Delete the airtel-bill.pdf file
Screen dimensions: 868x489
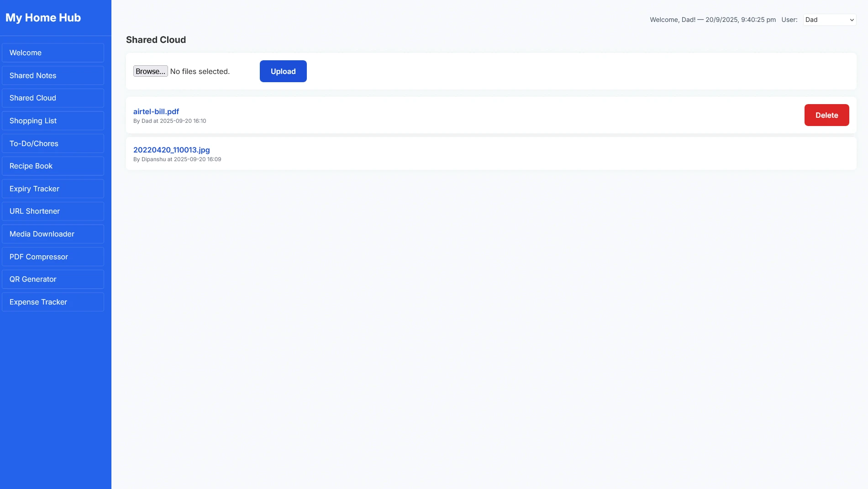click(x=826, y=115)
